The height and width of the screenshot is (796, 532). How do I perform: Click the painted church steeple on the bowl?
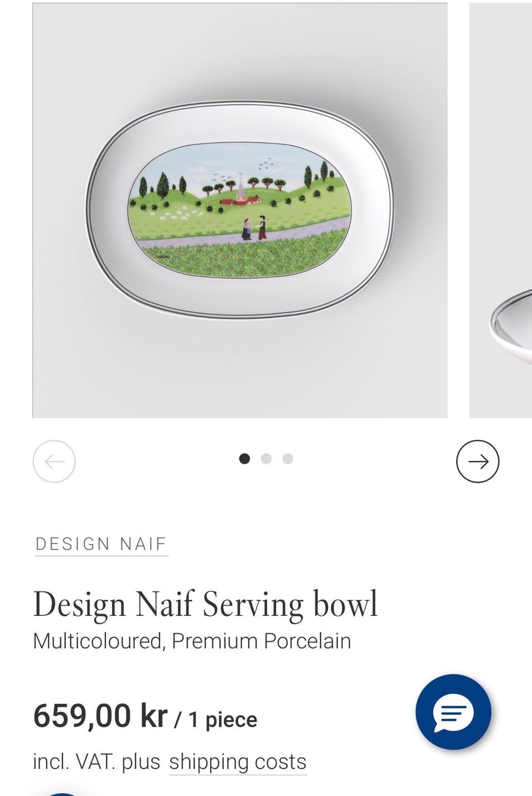[241, 186]
